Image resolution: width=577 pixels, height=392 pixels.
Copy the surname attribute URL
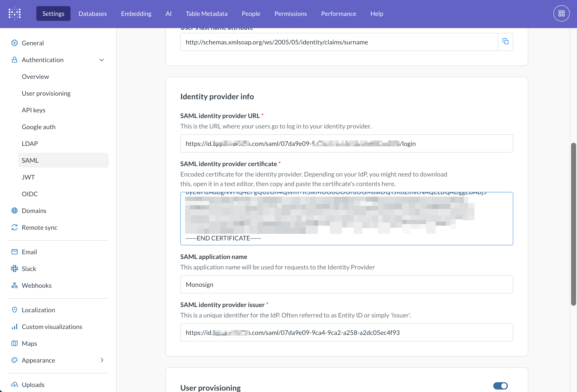tap(505, 42)
